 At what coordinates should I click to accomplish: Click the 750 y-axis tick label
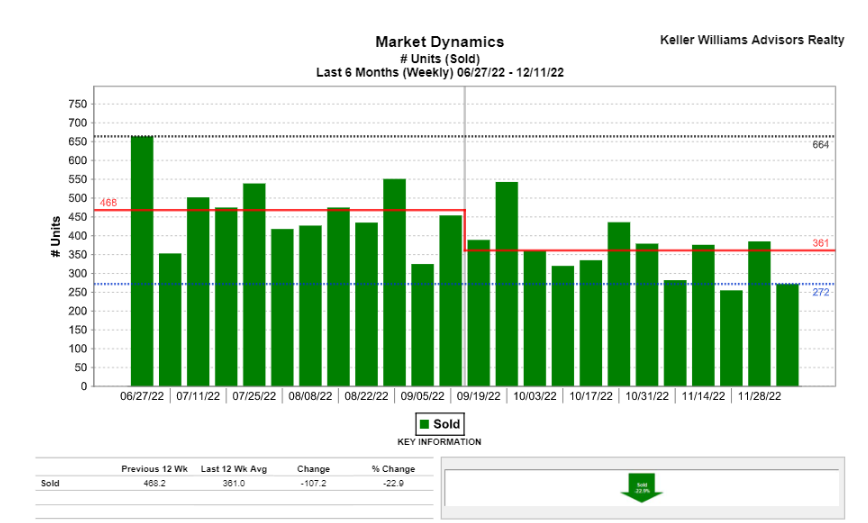click(x=78, y=104)
